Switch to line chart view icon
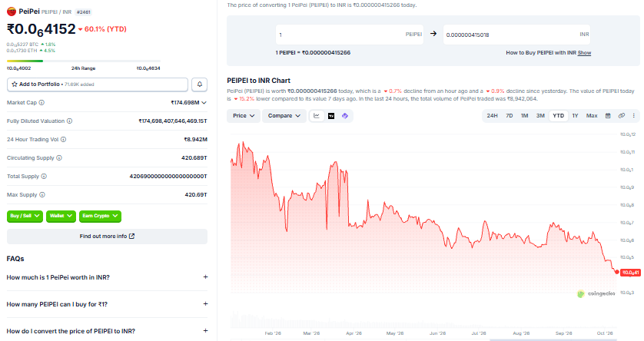 point(317,116)
